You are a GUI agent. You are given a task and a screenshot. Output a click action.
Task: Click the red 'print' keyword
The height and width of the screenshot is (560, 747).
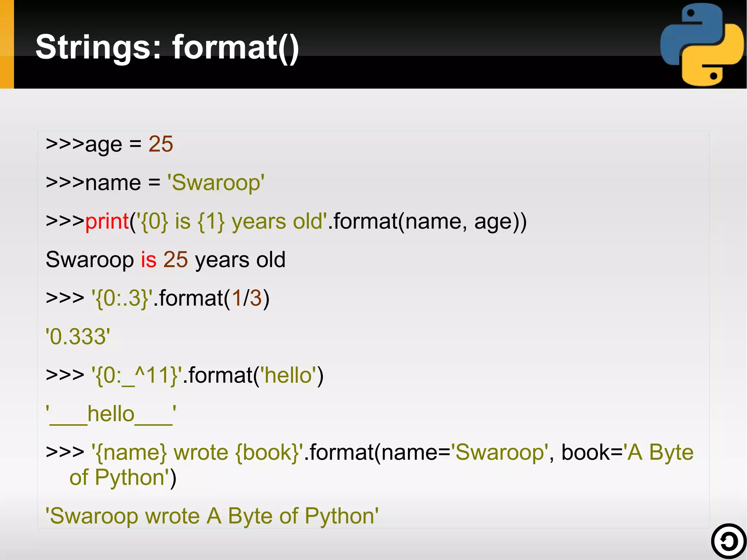tap(107, 222)
